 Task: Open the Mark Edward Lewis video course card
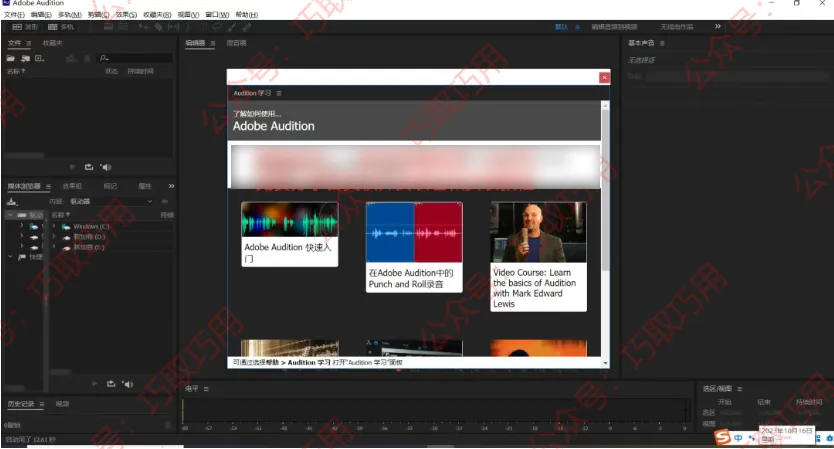(x=538, y=256)
